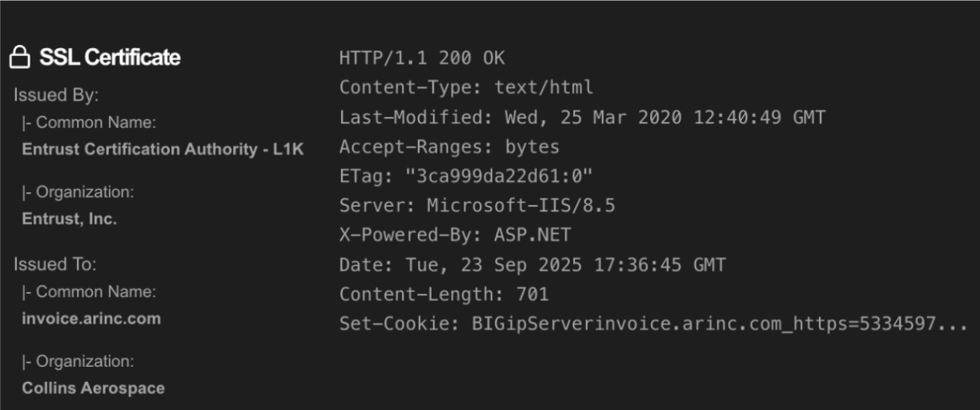The width and height of the screenshot is (980, 410).
Task: Select the invoice.arinc.com common name
Action: point(91,319)
